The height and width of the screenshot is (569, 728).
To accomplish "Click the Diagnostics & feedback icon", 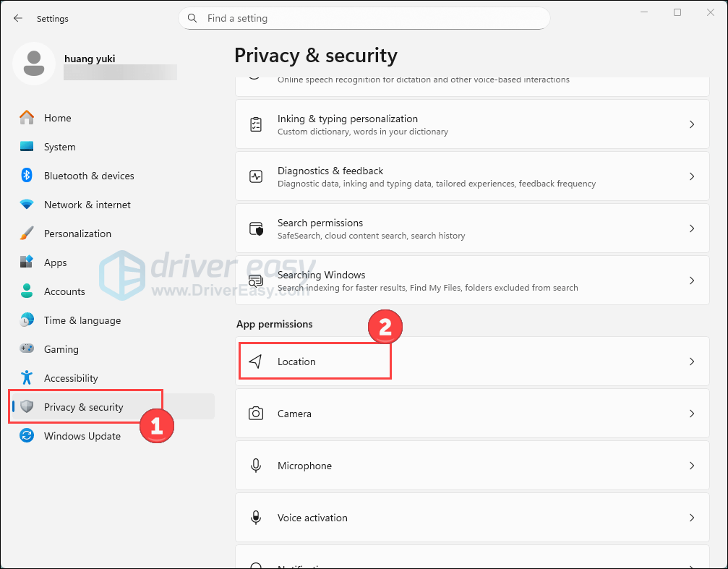I will pos(255,176).
